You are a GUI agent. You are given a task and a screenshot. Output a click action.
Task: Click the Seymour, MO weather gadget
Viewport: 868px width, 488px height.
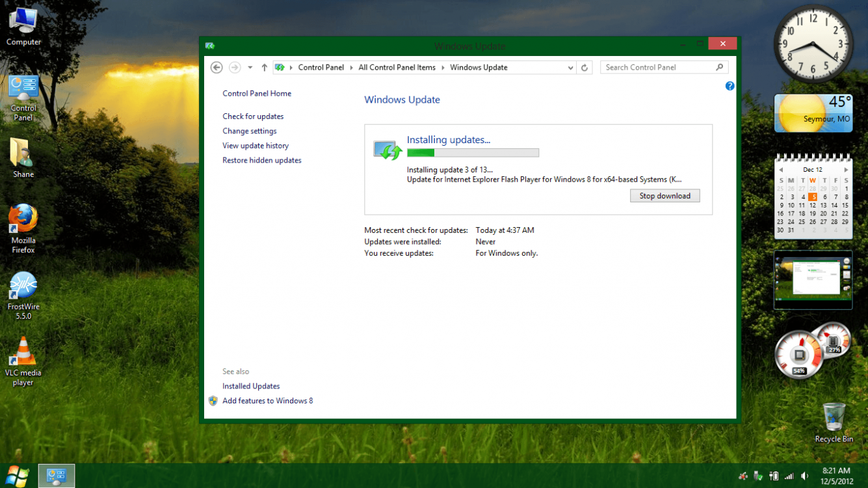coord(813,113)
